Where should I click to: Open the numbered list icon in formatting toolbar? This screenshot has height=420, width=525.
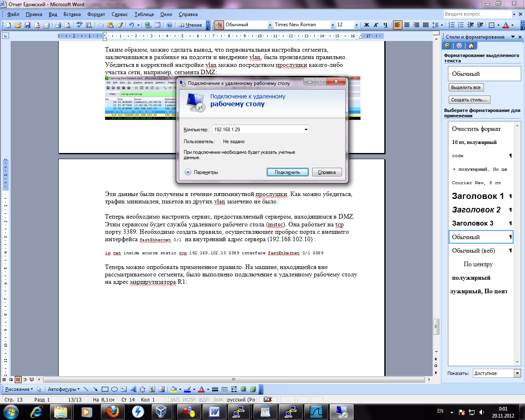click(452, 25)
